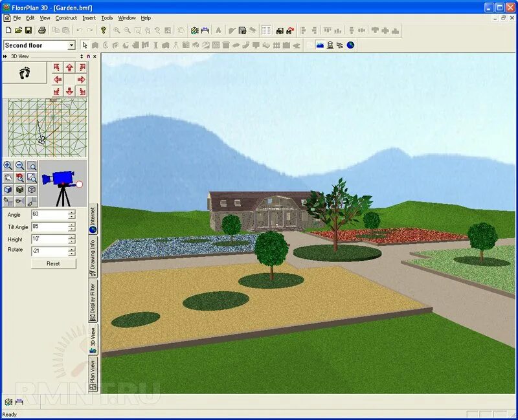
Task: Open the File menu
Action: pos(17,18)
